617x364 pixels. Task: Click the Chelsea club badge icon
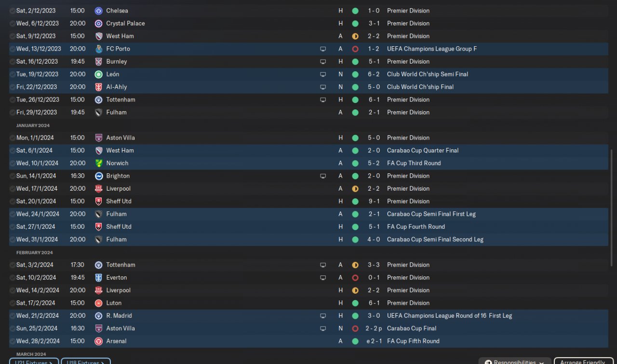tap(99, 11)
